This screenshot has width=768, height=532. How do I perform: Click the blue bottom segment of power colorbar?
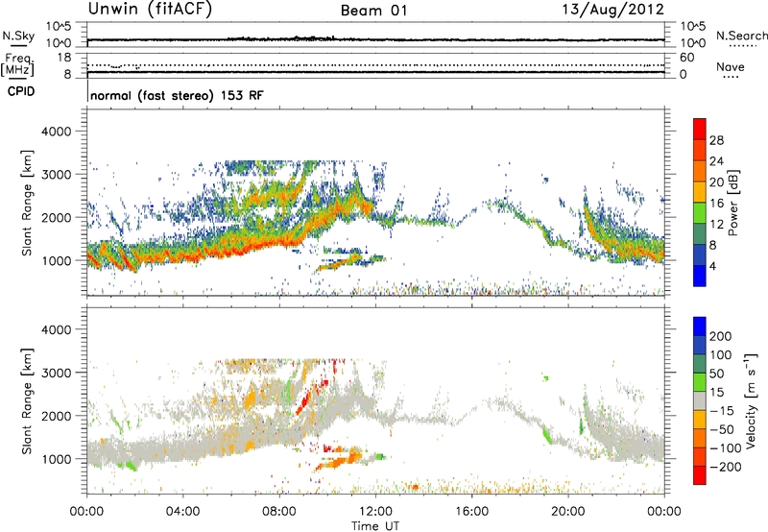click(700, 276)
